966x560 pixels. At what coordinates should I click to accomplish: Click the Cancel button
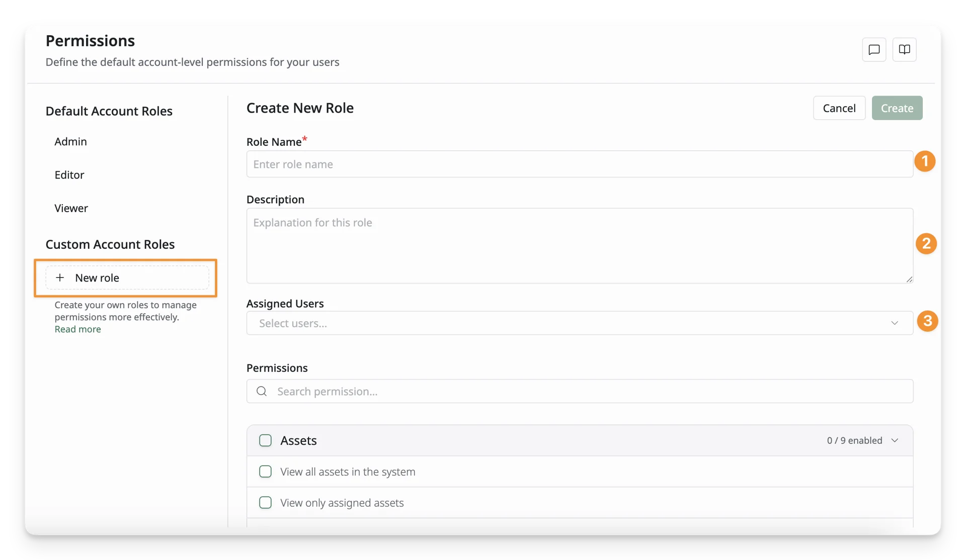(839, 108)
